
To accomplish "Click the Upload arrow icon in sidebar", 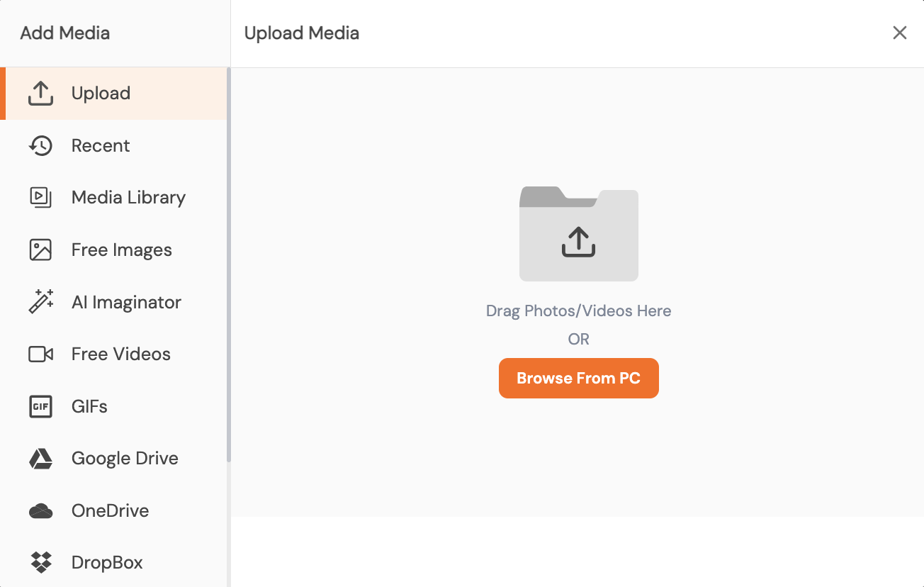I will point(40,94).
